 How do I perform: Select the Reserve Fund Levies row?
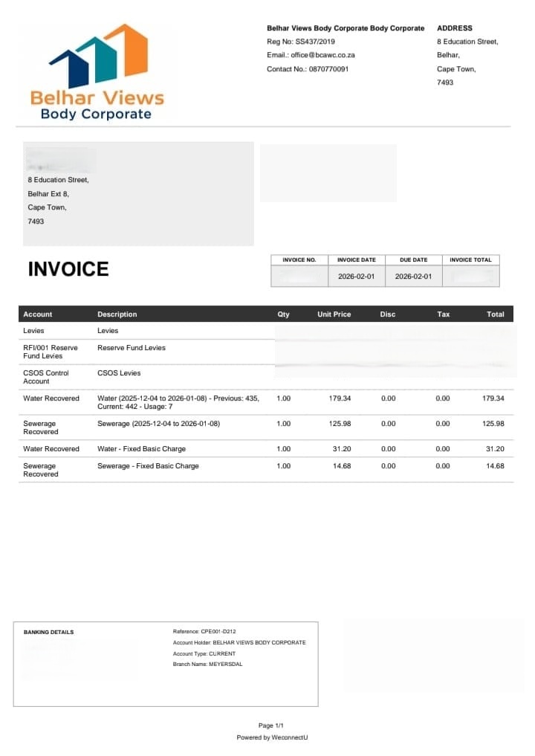[x=266, y=352]
